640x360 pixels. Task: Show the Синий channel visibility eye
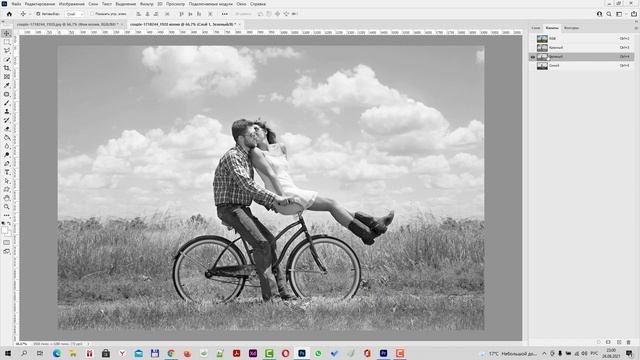coord(532,66)
